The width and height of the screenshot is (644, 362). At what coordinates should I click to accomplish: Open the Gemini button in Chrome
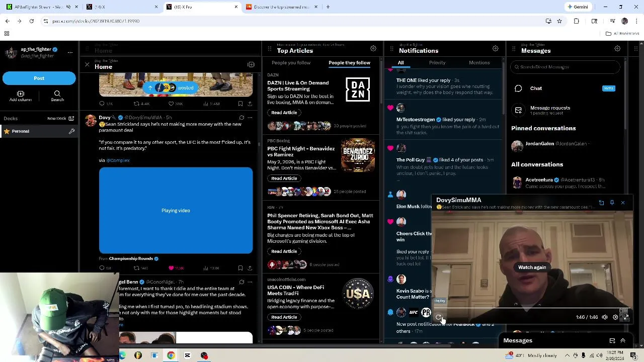pyautogui.click(x=578, y=7)
